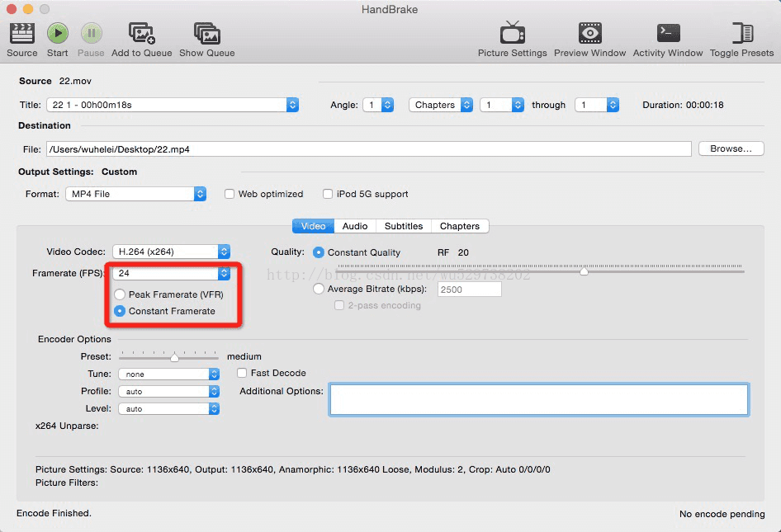Click the 'Encode Finished.' status text
The image size is (781, 532).
54,513
